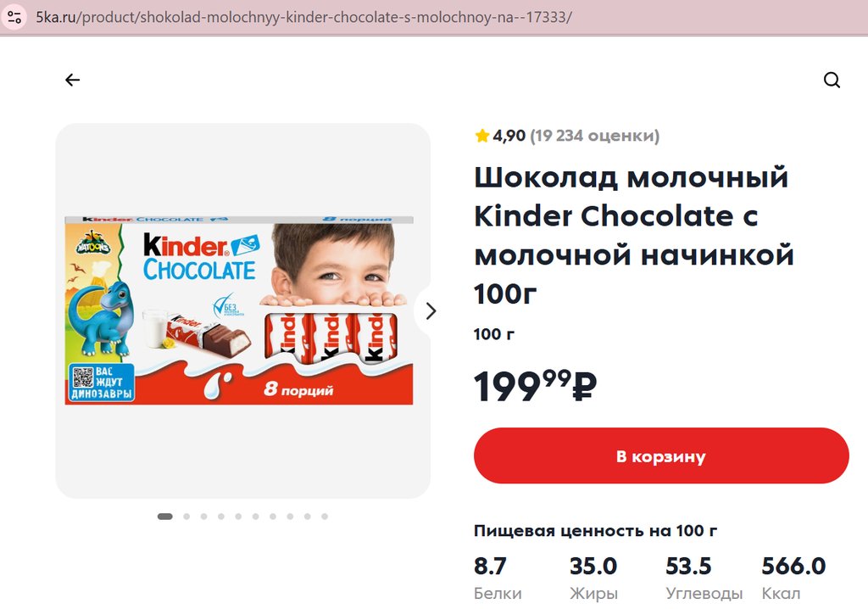Open site info icon in address bar
Screen dimensions: 868x609
pyautogui.click(x=14, y=17)
